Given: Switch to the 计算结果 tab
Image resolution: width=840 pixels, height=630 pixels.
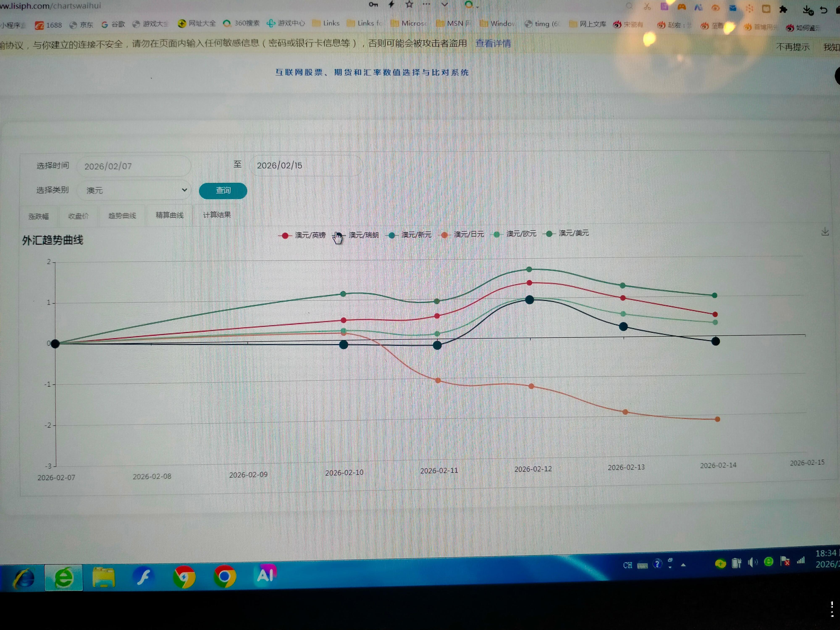Looking at the screenshot, I should [x=217, y=215].
